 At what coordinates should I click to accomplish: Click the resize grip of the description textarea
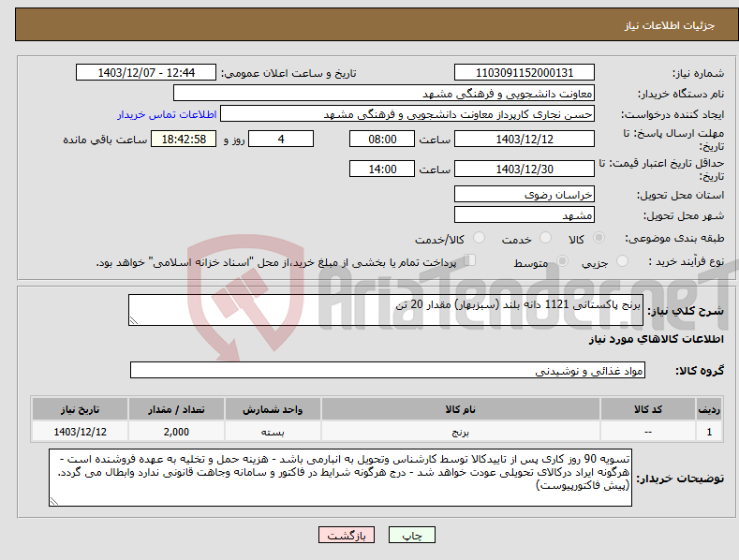click(x=134, y=320)
